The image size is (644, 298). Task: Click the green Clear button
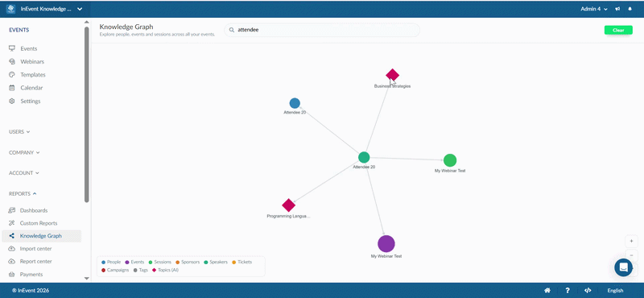(618, 30)
